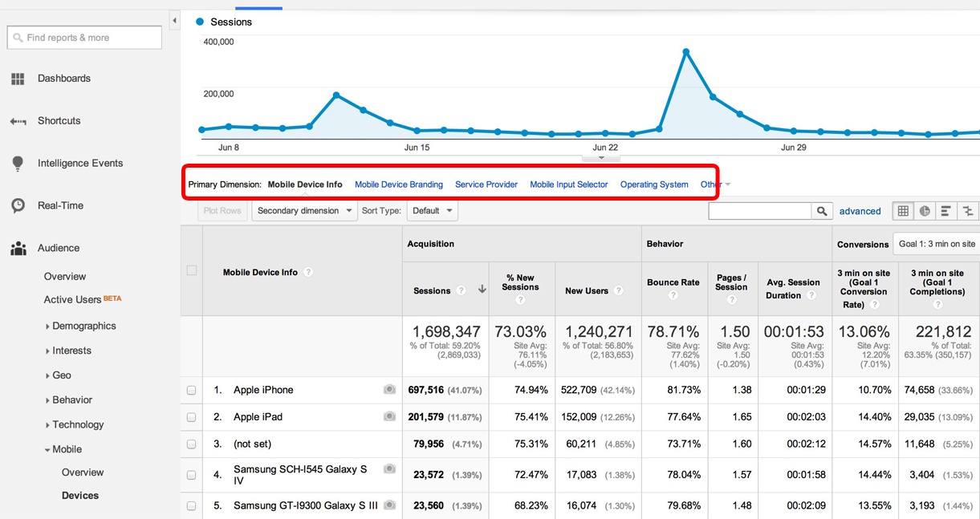Collapse the left sidebar with arrow
Viewport: 980px width, 519px height.
point(174,20)
